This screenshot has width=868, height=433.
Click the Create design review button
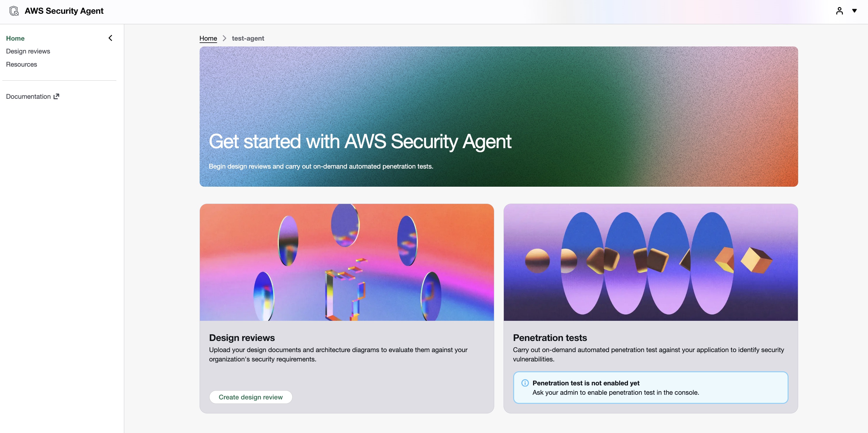coord(250,397)
